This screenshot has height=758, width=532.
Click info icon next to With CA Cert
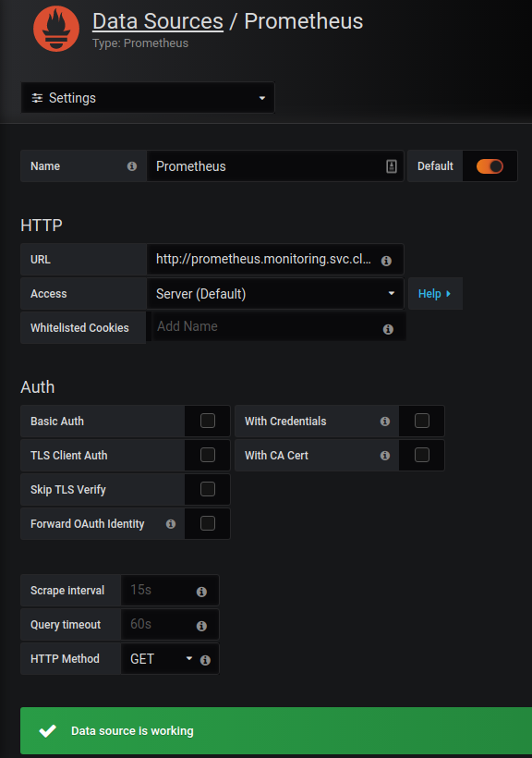(x=385, y=456)
